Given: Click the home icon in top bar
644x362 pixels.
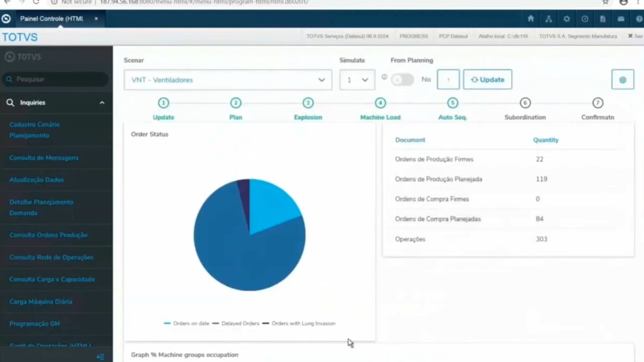Looking at the screenshot, I should (531, 19).
